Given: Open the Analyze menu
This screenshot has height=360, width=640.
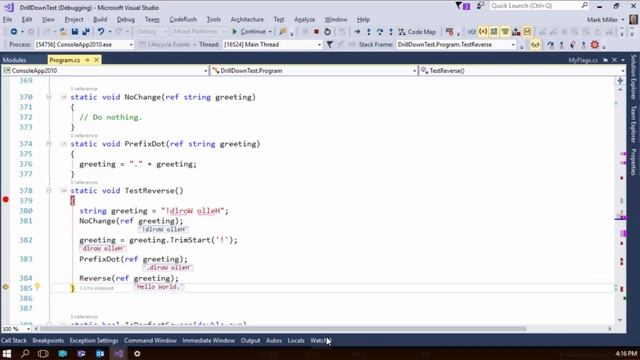Looking at the screenshot, I should (304, 20).
